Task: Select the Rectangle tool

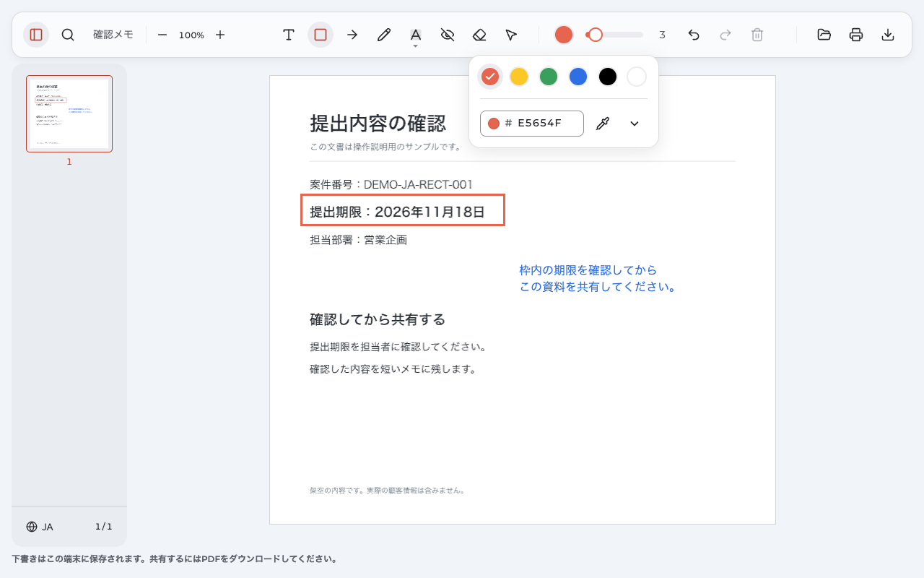Action: [x=321, y=35]
